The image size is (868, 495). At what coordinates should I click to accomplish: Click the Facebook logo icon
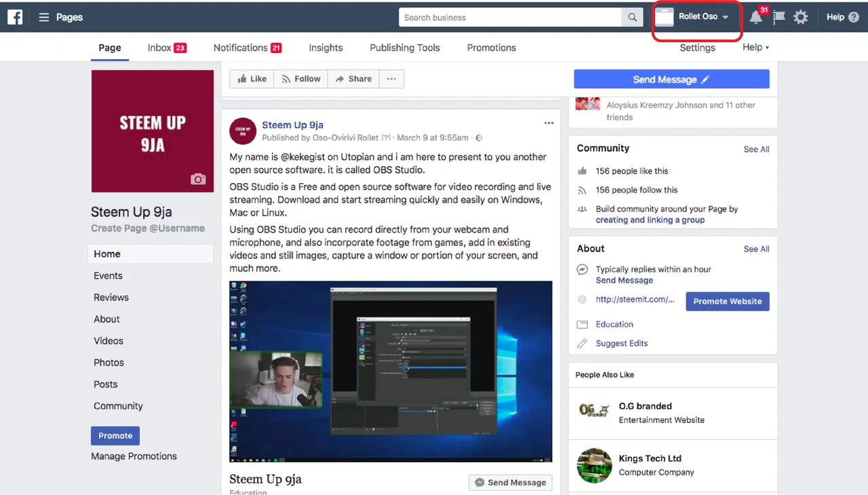15,17
